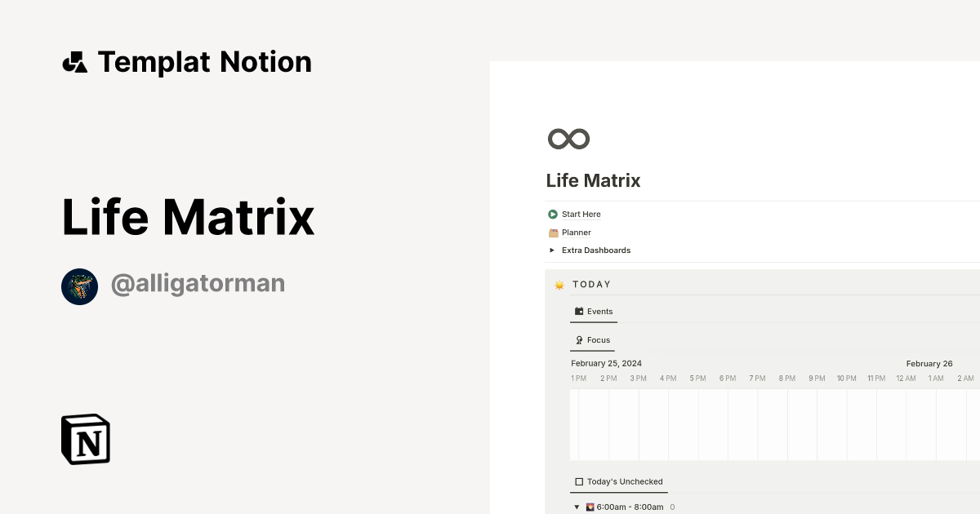Open the Planner page link
980x514 pixels.
coord(575,232)
